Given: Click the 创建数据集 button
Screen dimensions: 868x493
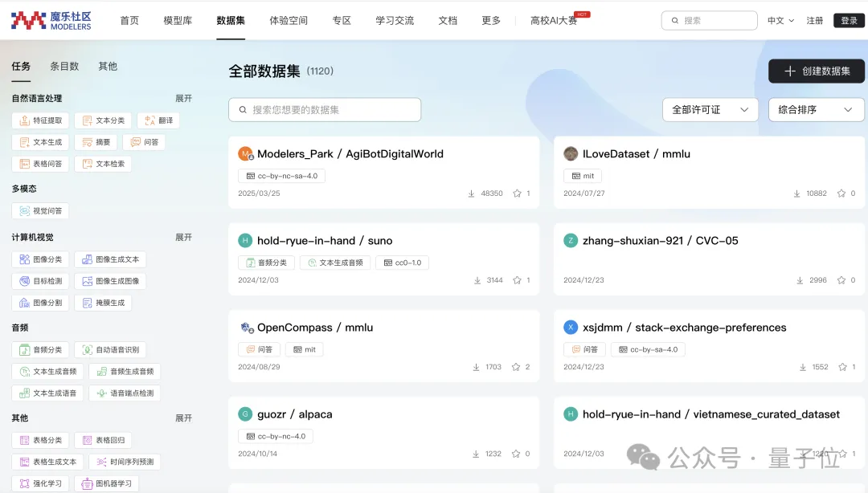Looking at the screenshot, I should (x=816, y=71).
